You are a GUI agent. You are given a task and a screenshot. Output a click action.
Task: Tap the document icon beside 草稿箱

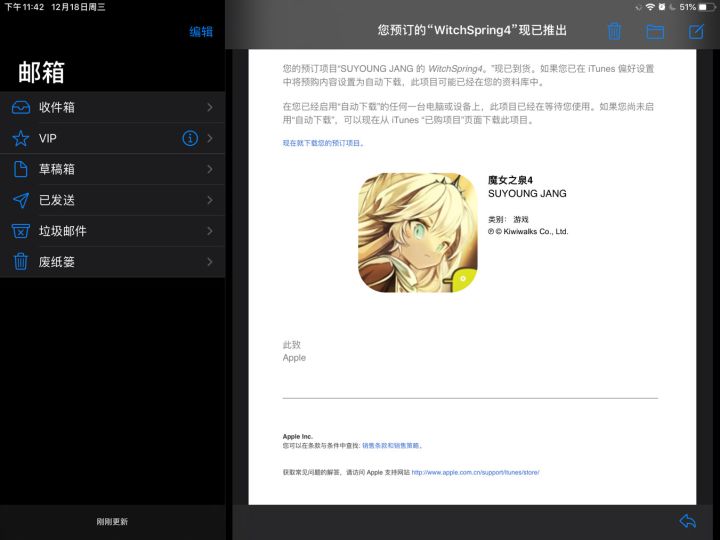pos(21,169)
